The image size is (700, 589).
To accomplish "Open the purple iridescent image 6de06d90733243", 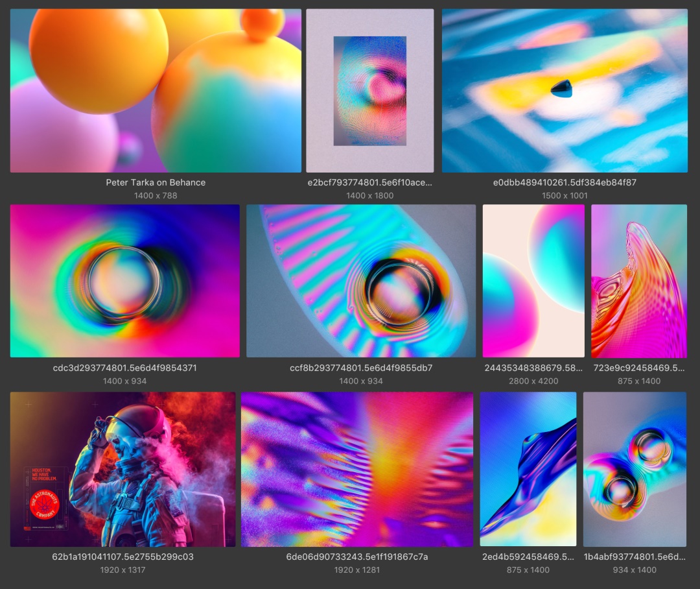I will (x=357, y=469).
